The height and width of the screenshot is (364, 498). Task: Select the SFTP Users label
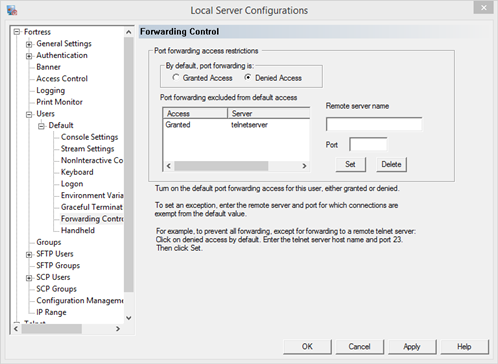pyautogui.click(x=55, y=254)
